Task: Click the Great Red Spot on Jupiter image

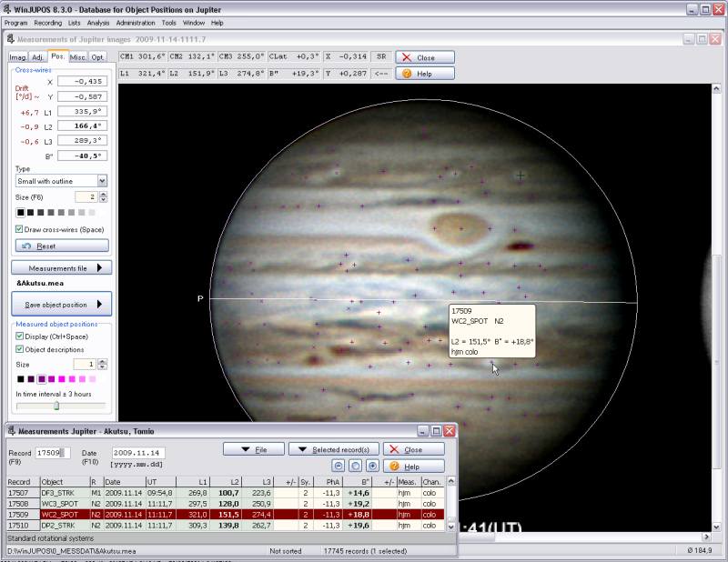Action: point(459,229)
